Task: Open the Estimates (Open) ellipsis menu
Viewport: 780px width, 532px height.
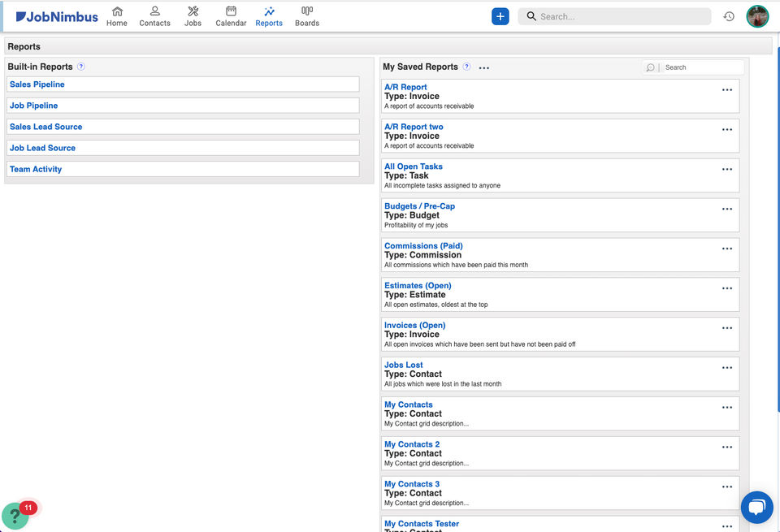Action: click(727, 288)
